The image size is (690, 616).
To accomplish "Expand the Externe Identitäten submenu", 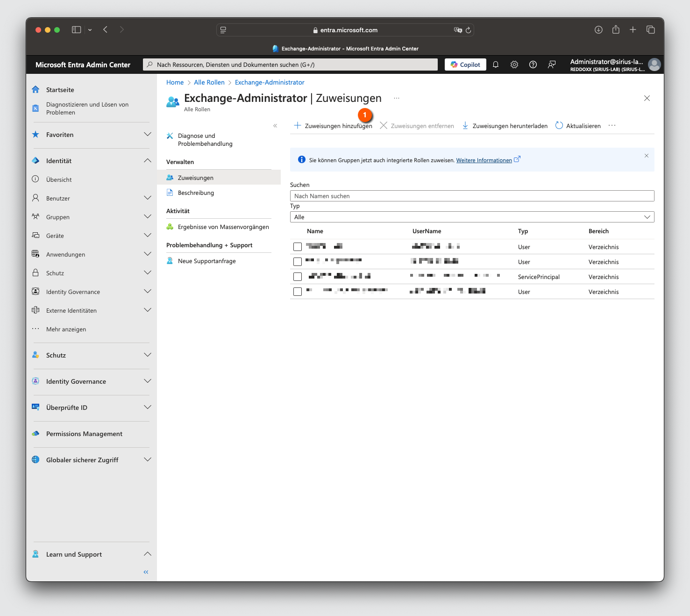I will point(148,310).
